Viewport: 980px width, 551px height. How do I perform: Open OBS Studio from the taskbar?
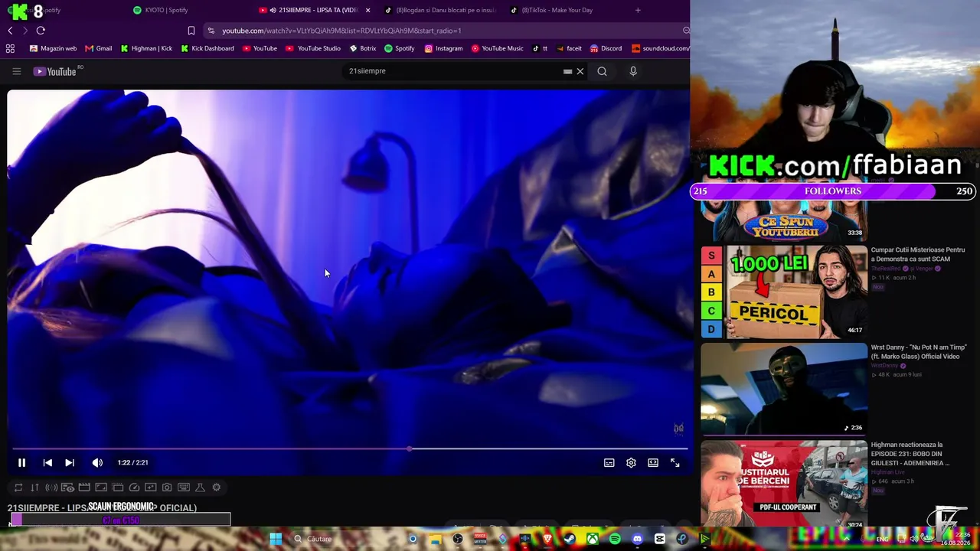click(458, 539)
